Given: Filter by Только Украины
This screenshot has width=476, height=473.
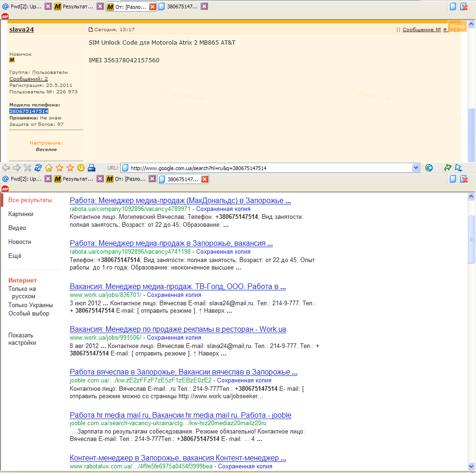Looking at the screenshot, I should click(x=31, y=305).
